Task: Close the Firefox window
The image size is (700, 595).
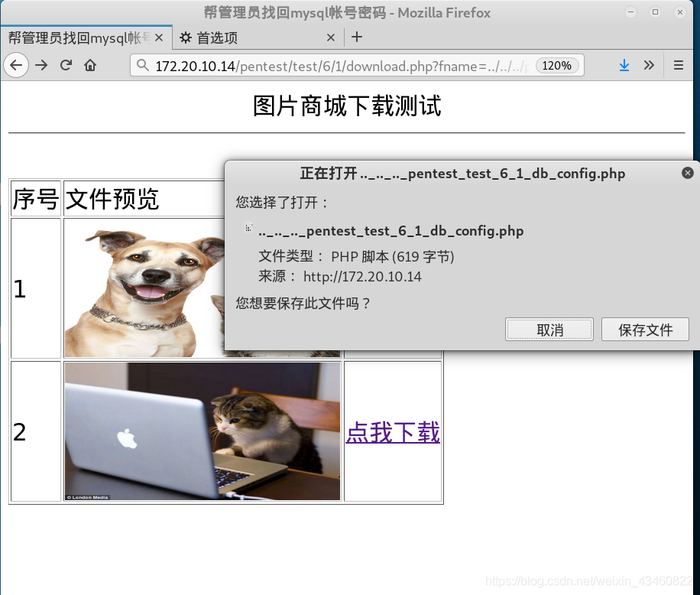Action: click(679, 12)
